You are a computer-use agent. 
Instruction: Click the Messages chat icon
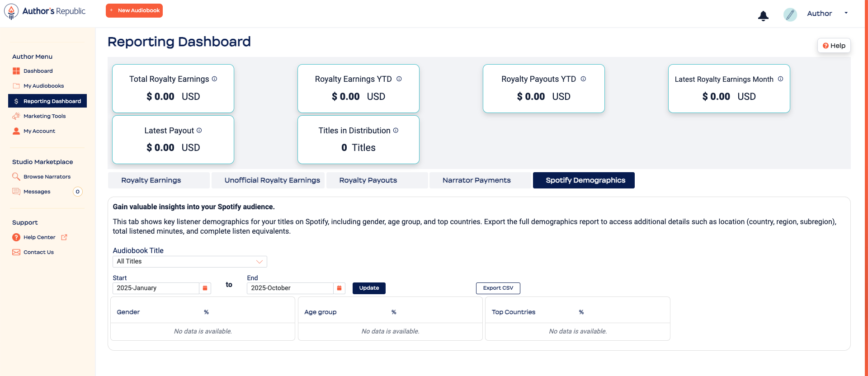pos(16,192)
